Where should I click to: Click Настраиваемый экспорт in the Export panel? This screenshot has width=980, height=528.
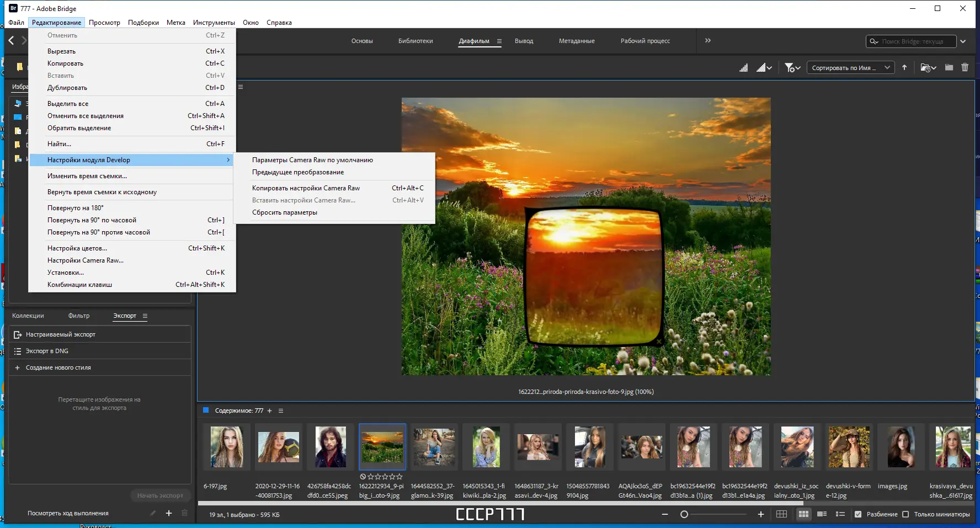click(x=60, y=334)
